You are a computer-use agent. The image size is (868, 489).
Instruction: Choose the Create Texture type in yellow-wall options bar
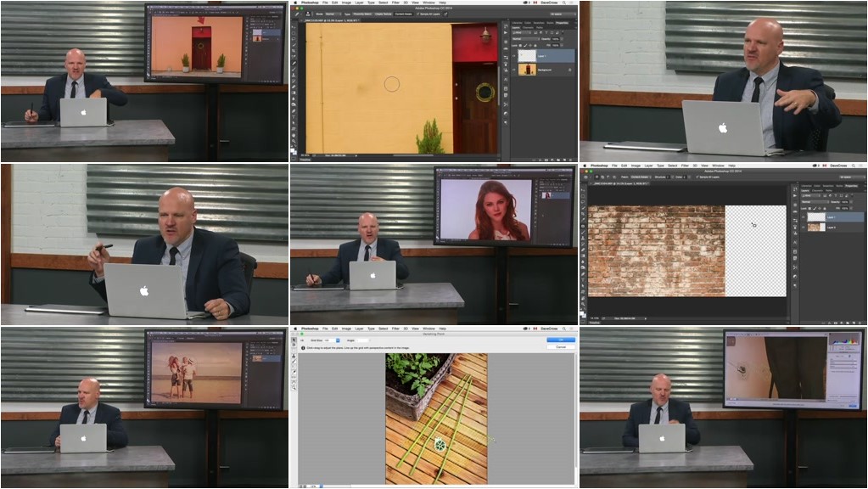pyautogui.click(x=383, y=14)
